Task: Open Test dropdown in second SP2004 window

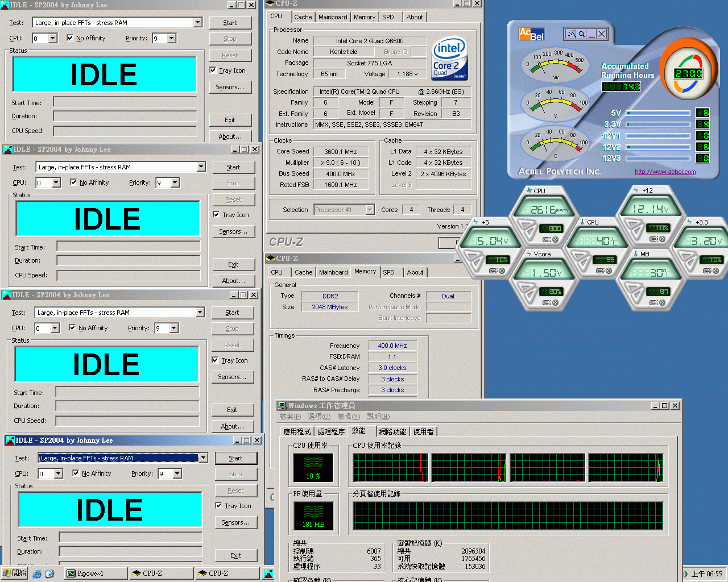Action: tap(201, 167)
